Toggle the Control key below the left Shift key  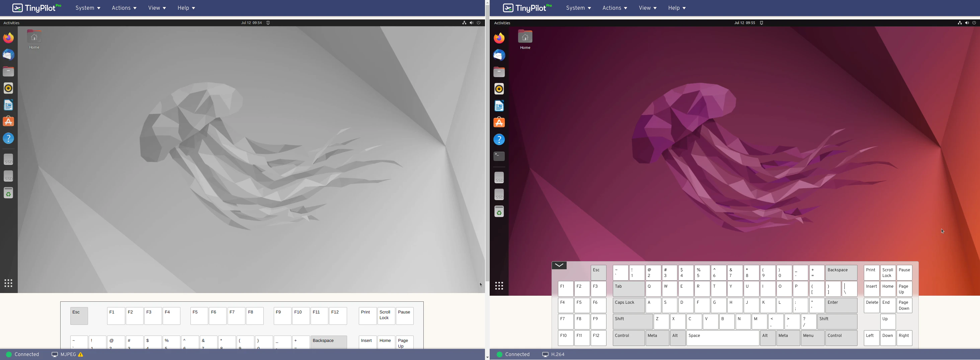pos(629,338)
